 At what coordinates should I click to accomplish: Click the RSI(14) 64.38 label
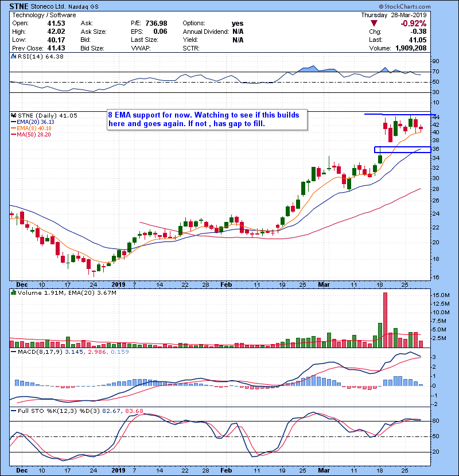(x=41, y=56)
